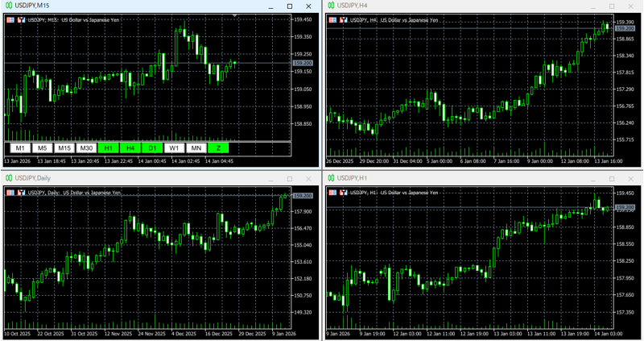Select the MN monthly timeframe
This screenshot has width=644, height=341.
(x=196, y=148)
